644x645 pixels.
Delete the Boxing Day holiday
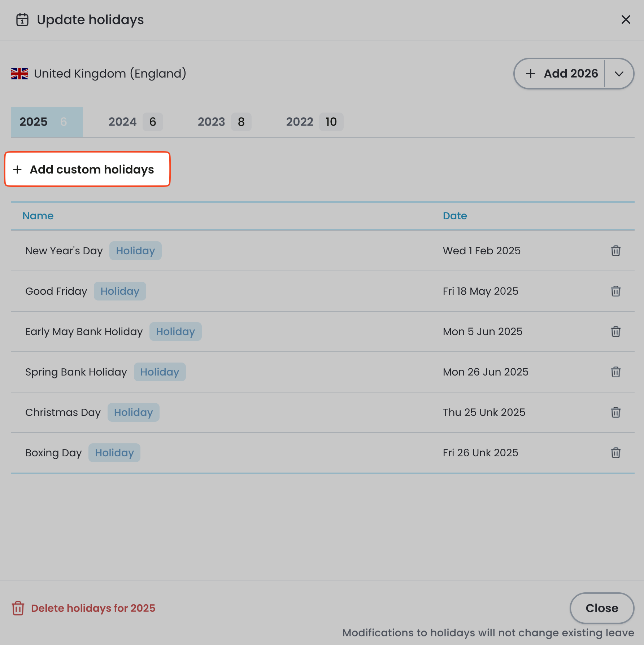tap(615, 453)
